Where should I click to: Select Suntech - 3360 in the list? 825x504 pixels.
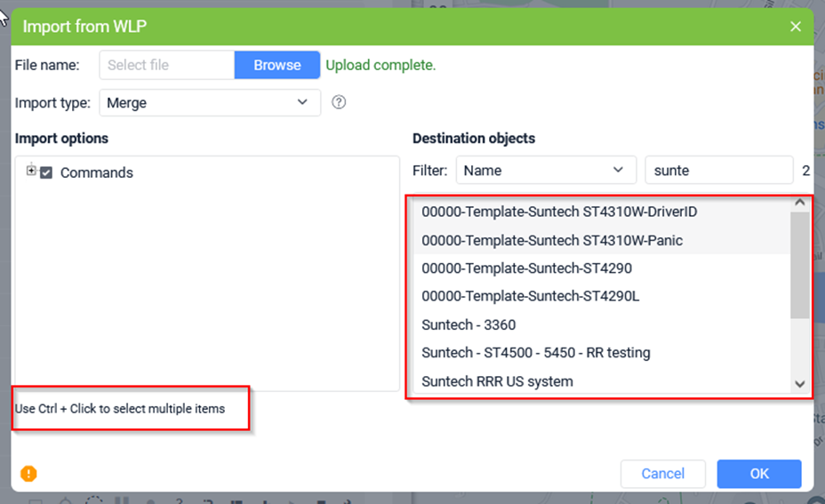[602, 324]
